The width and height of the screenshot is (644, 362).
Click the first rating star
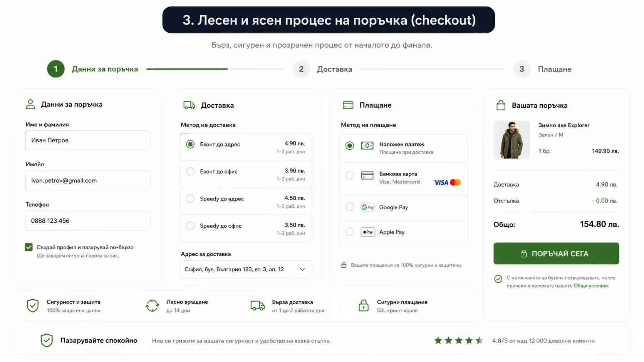click(438, 340)
